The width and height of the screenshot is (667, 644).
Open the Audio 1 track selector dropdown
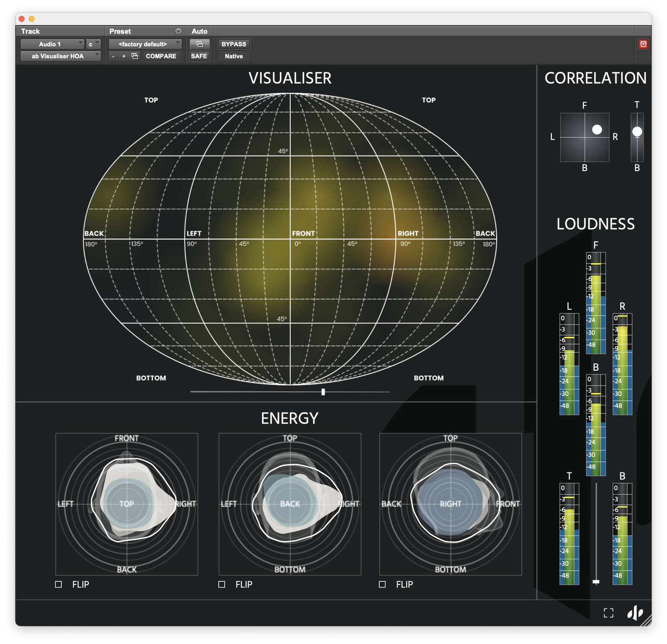tap(52, 44)
